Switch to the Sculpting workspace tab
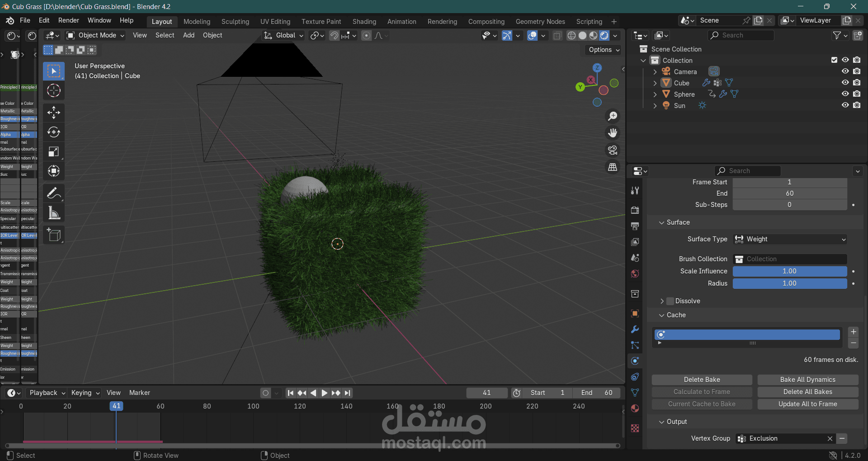This screenshot has height=461, width=868. 235,22
